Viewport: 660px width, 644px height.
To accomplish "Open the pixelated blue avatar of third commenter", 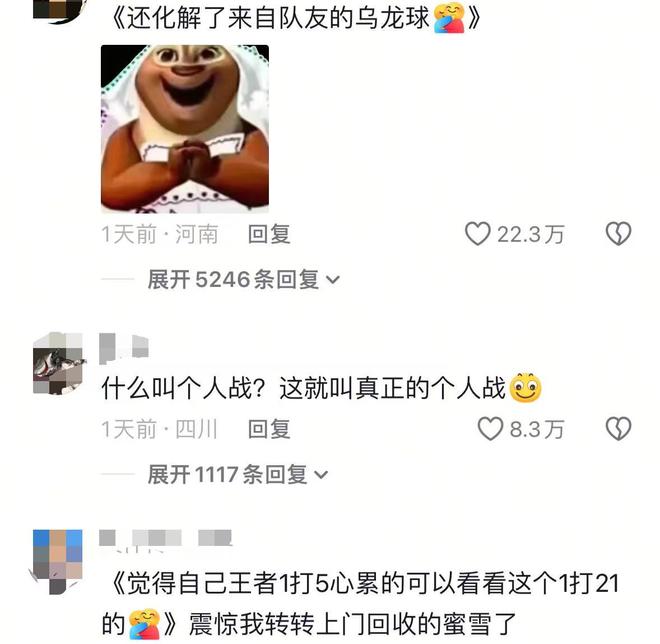I will 58,562.
